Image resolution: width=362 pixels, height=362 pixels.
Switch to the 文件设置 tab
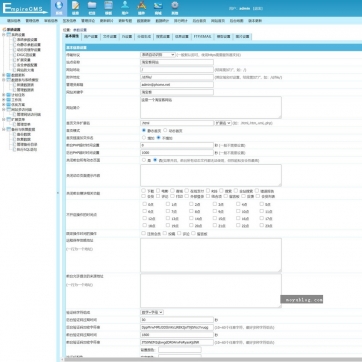110,37
